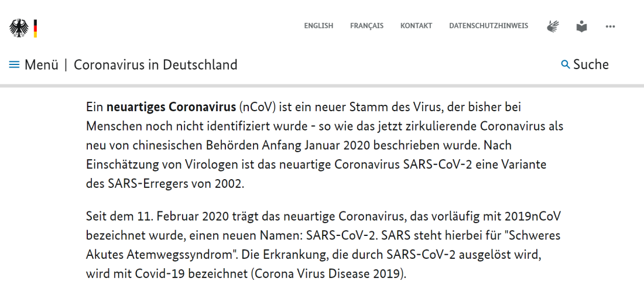Switch the site to FRANÇAIS

[366, 26]
